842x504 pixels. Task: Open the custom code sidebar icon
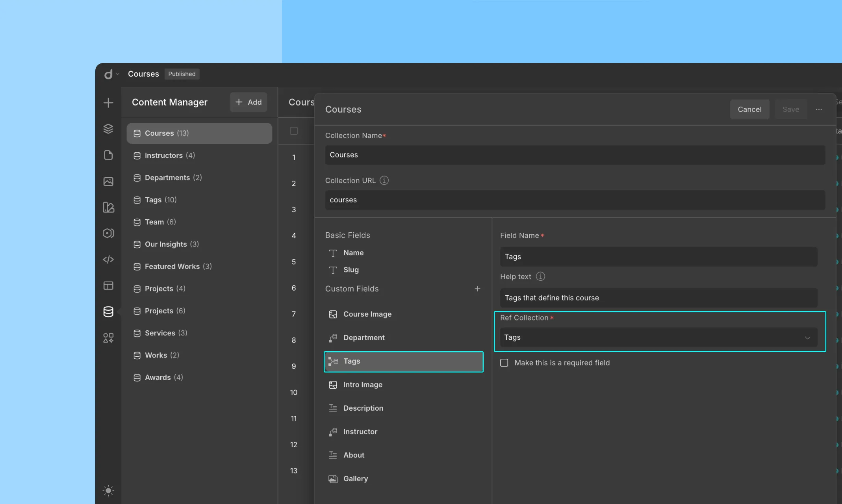click(108, 259)
